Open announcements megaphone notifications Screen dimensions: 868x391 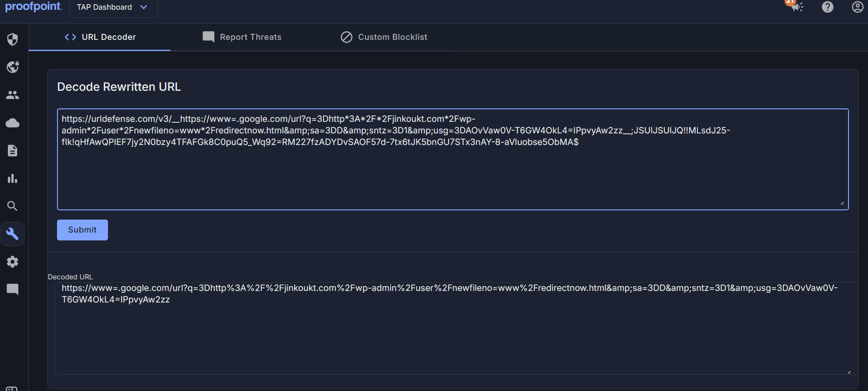(x=796, y=7)
